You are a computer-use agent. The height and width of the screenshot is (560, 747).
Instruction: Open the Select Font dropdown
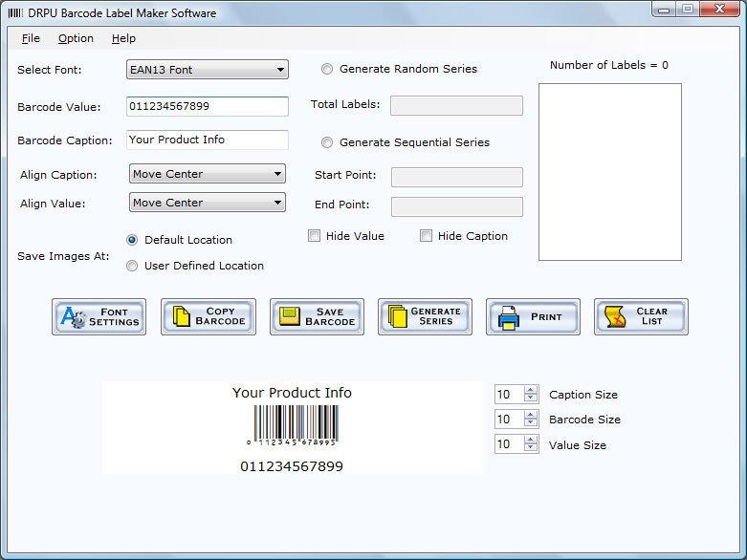[208, 70]
